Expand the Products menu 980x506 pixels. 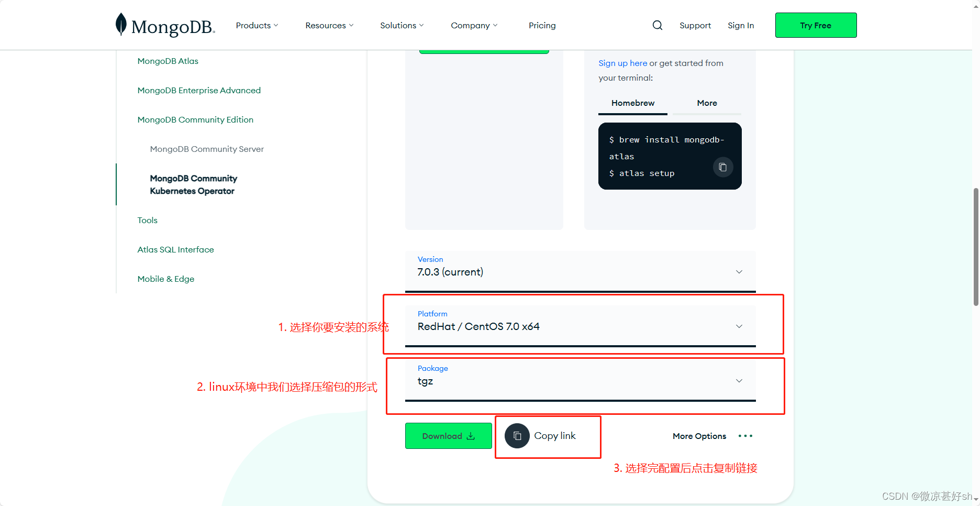[x=257, y=25]
